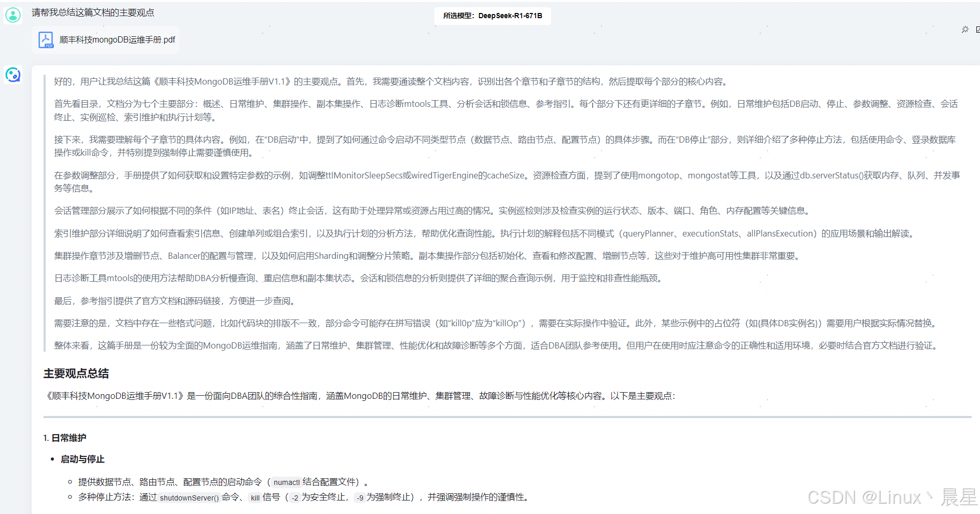
Task: Click the paragraph starting 需要注意的是，文档中存在
Action: coord(497,323)
